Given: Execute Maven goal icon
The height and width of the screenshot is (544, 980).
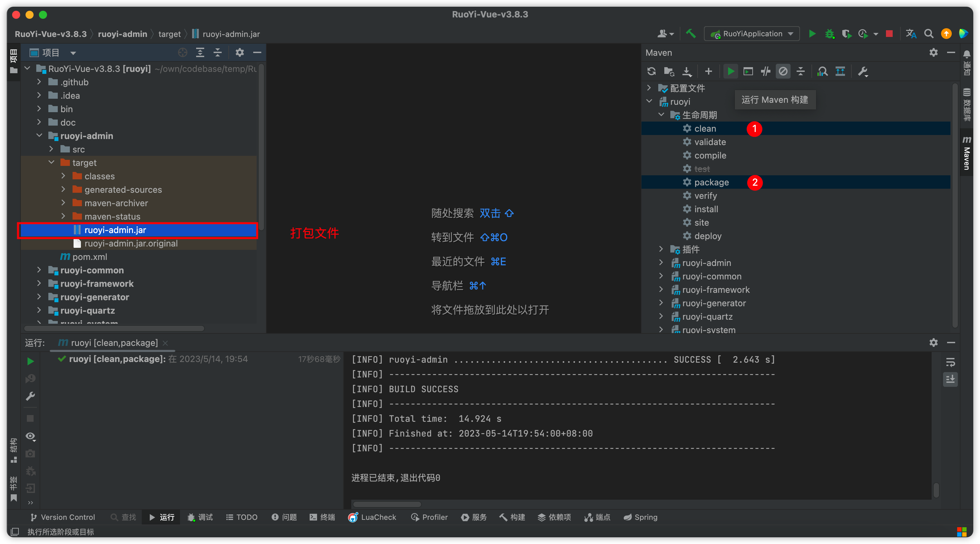Looking at the screenshot, I should [x=748, y=71].
